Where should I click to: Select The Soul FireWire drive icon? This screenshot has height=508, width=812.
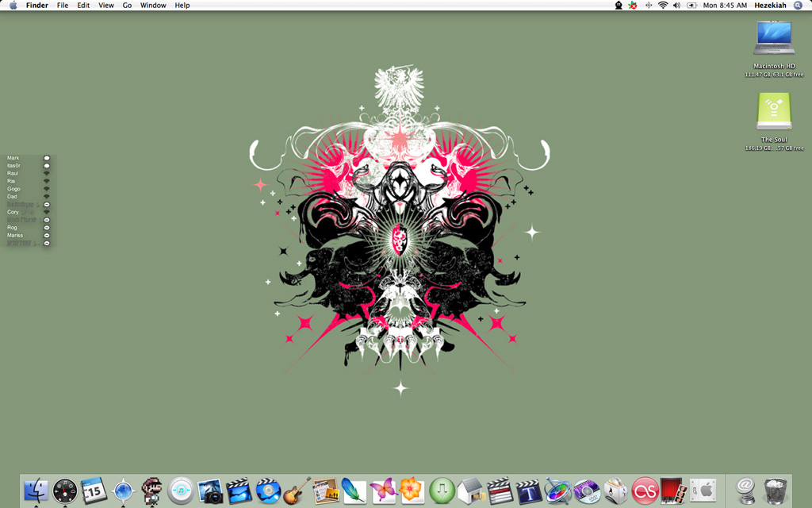[774, 111]
